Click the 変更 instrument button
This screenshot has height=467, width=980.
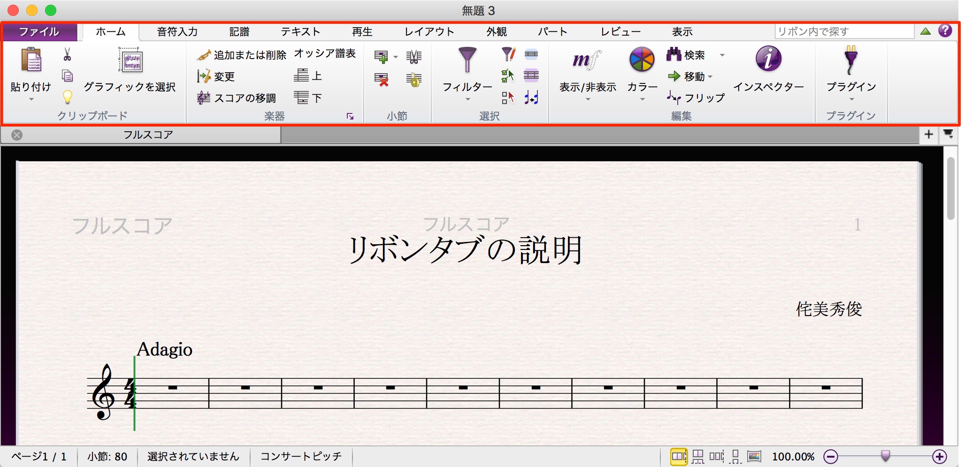pos(216,76)
